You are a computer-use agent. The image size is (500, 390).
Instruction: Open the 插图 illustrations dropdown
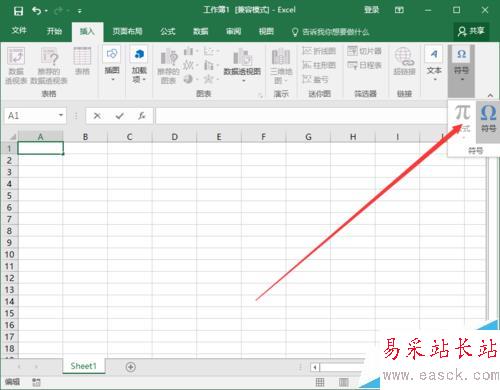112,64
